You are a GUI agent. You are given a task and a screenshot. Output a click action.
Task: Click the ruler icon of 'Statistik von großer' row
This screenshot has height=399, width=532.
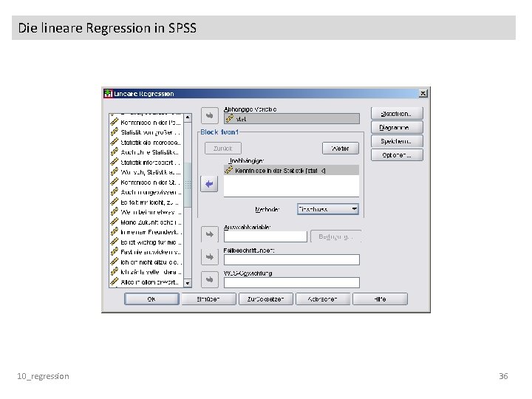coord(115,132)
